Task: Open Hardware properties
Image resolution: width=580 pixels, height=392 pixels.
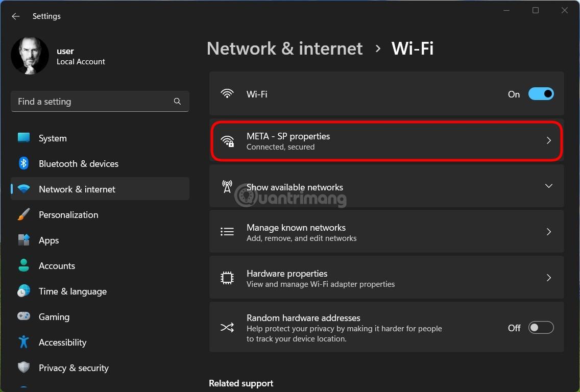Action: coord(386,278)
